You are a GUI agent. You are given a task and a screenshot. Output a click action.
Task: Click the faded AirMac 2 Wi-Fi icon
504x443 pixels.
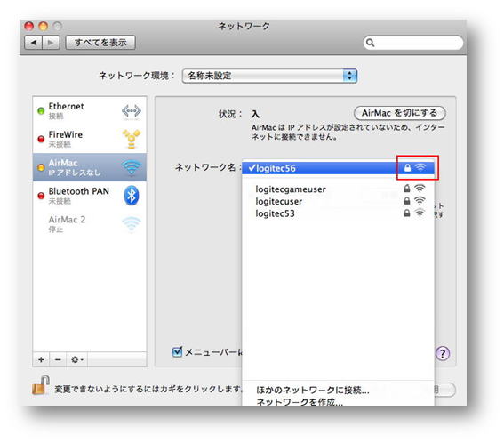(132, 224)
